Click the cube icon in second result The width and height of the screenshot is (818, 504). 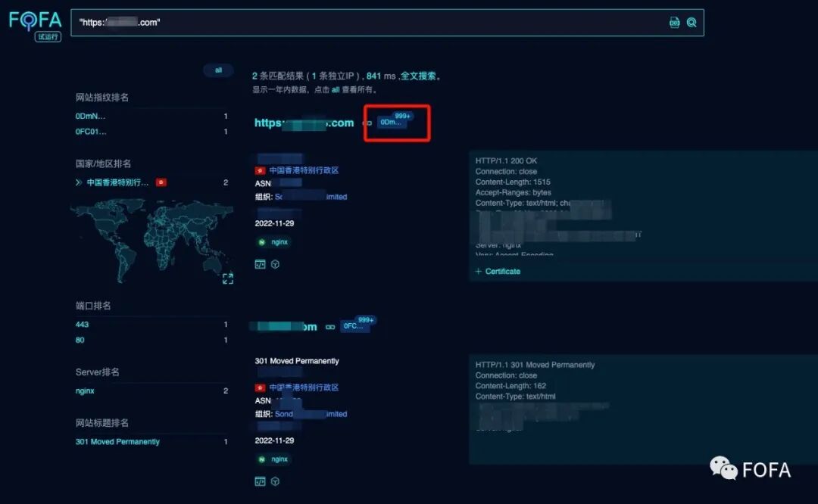276,481
